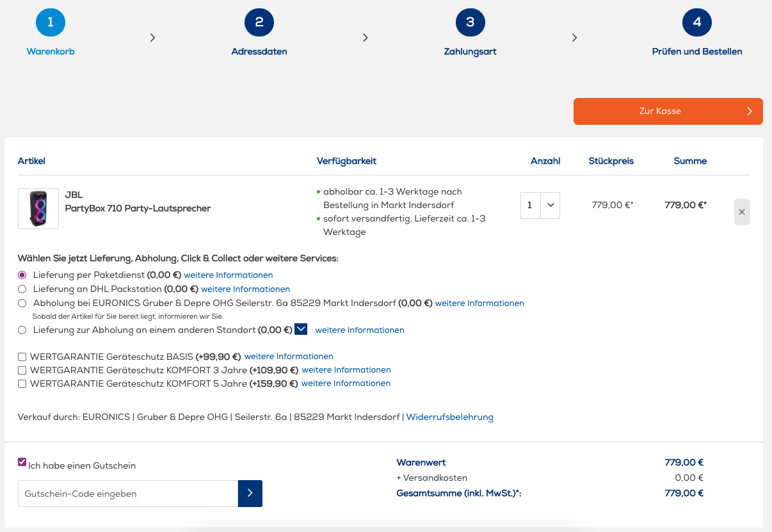Click in the Gutschein-Code eingeben field
The width and height of the screenshot is (772, 532).
pyautogui.click(x=128, y=494)
